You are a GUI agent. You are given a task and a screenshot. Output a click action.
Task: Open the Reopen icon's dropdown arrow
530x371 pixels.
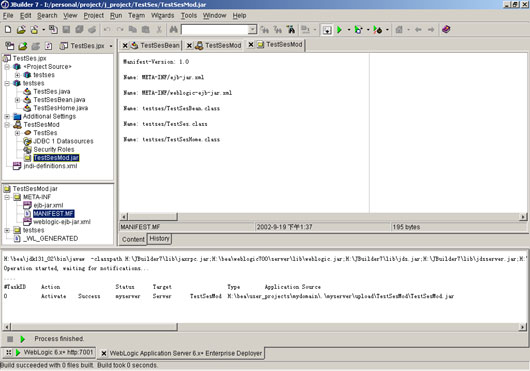click(44, 30)
